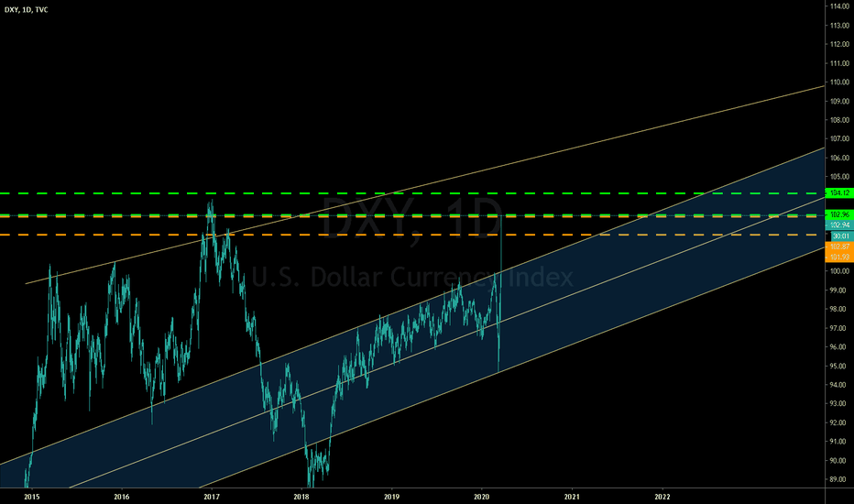The image size is (854, 504).
Task: Click the 100.00 price scale label
Action: 839,271
